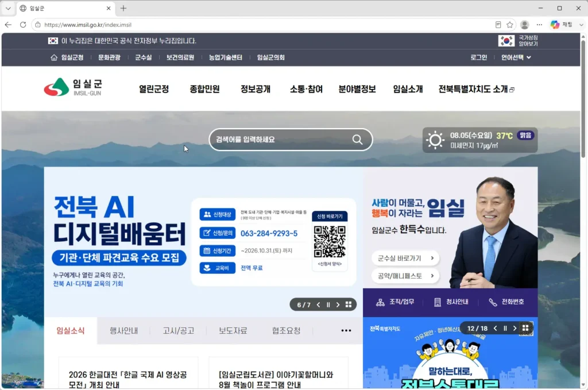Click the QR code 신청 바로가기 image
588x390 pixels.
pos(330,241)
